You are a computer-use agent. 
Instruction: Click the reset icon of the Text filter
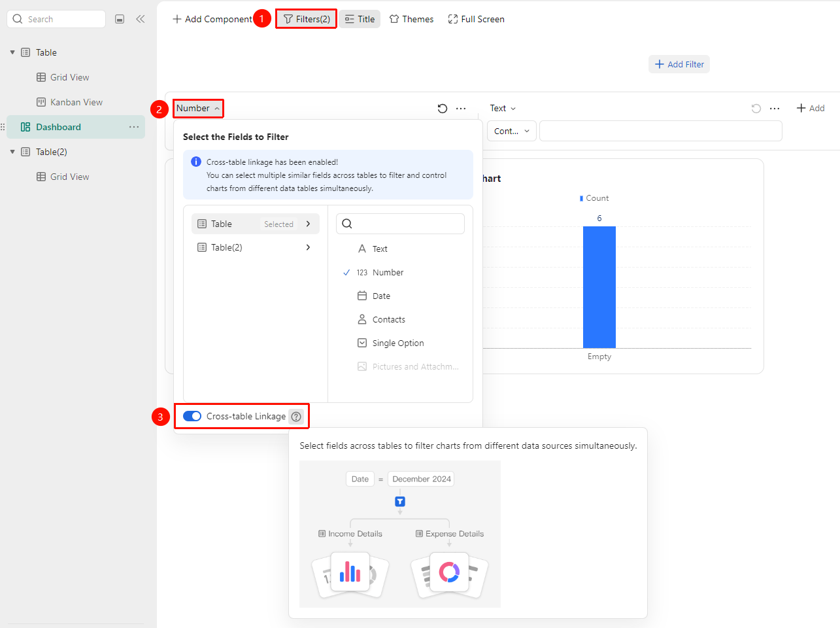click(x=756, y=109)
